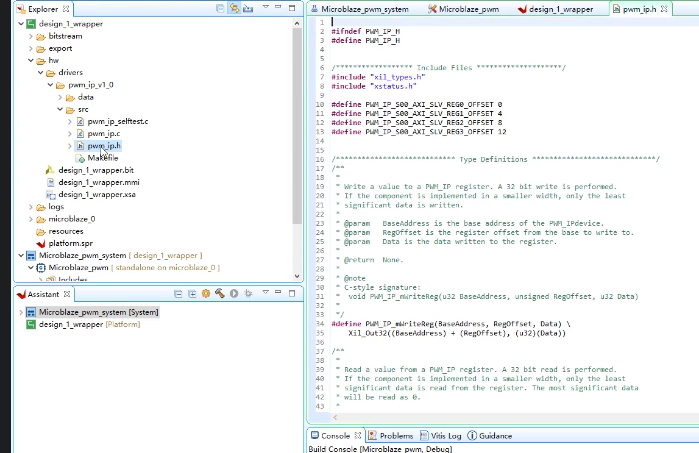Image resolution: width=699 pixels, height=453 pixels.
Task: Click design_1_wrapper project icon in Explorer
Action: click(x=31, y=24)
